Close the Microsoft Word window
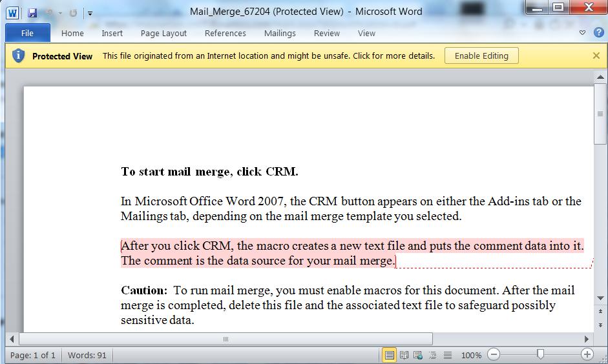Image resolution: width=608 pixels, height=364 pixels. tap(589, 7)
